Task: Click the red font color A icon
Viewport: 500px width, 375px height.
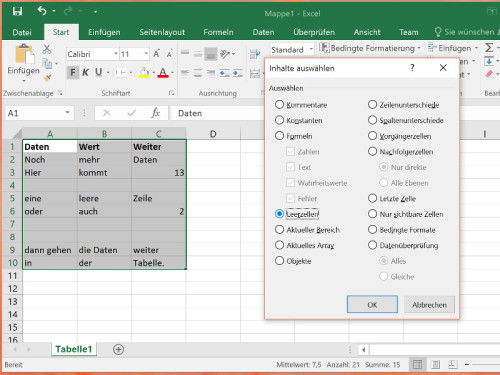Action: [163, 72]
